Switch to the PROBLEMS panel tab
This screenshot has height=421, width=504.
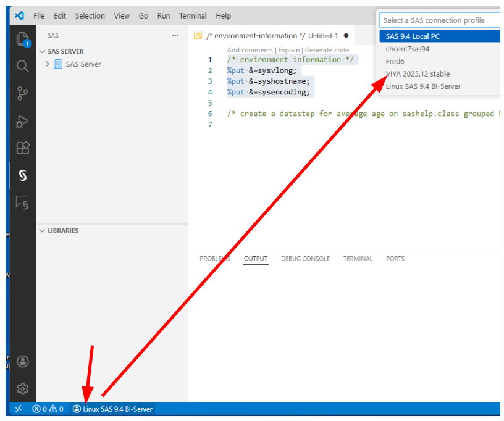[x=215, y=259]
